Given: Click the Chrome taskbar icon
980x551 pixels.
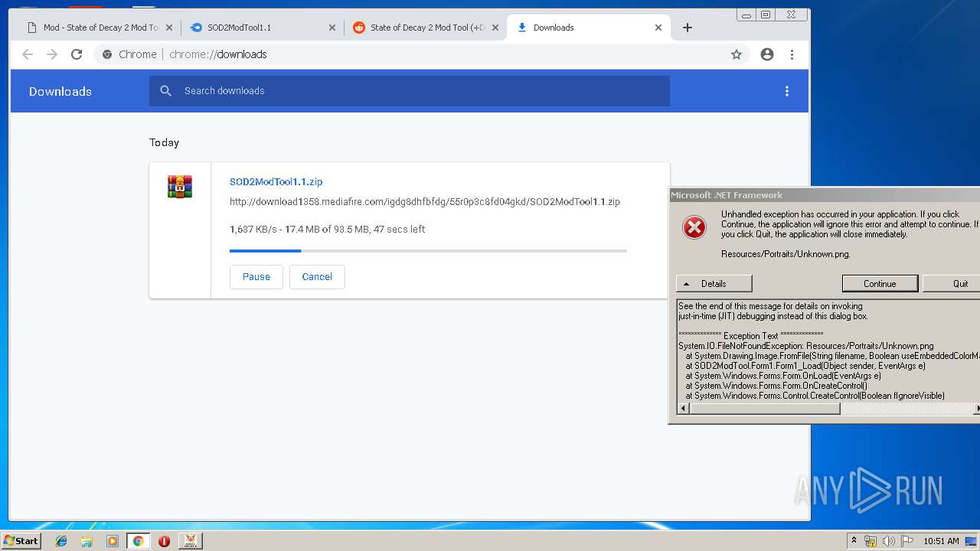Looking at the screenshot, I should 139,541.
